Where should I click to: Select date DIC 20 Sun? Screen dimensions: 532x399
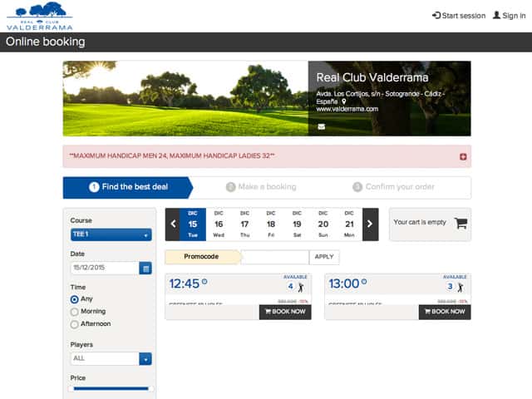[323, 224]
